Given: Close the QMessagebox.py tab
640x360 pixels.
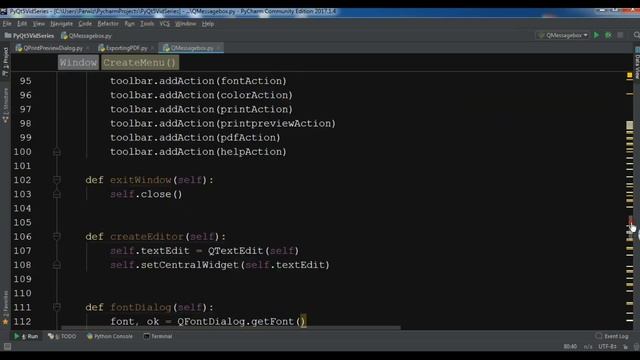Looking at the screenshot, I should point(218,48).
